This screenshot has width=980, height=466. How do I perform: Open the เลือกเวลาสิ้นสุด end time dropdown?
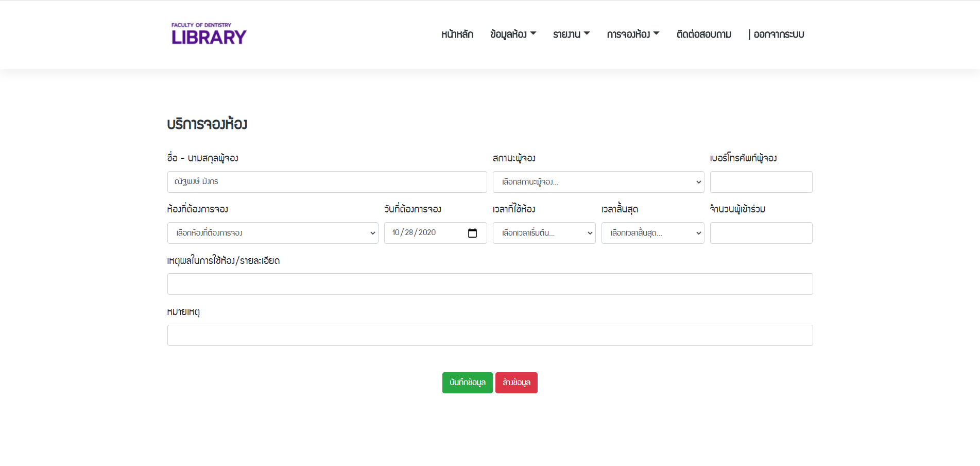(x=653, y=233)
